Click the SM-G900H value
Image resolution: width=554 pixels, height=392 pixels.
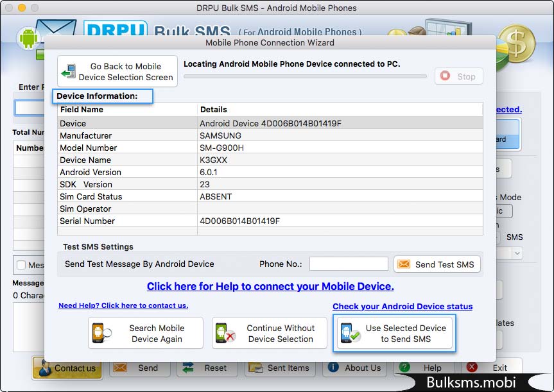(x=221, y=148)
